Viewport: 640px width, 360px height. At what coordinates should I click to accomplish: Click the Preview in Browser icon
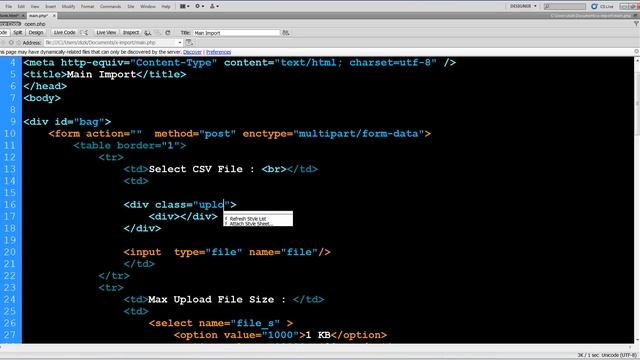(x=148, y=32)
